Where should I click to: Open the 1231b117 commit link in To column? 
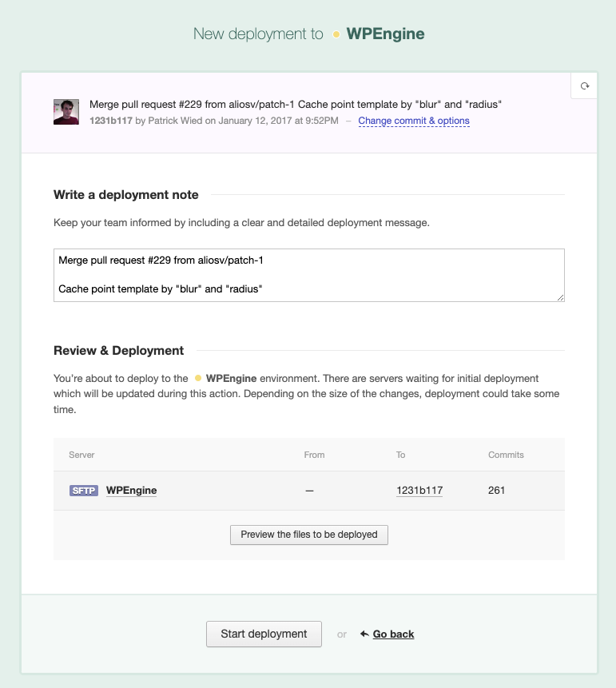click(x=419, y=491)
